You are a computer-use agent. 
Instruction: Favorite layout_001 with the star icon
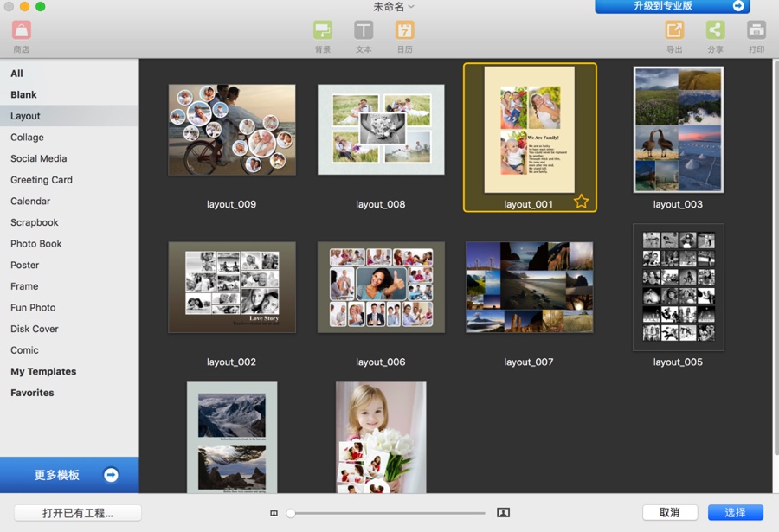[x=581, y=202]
